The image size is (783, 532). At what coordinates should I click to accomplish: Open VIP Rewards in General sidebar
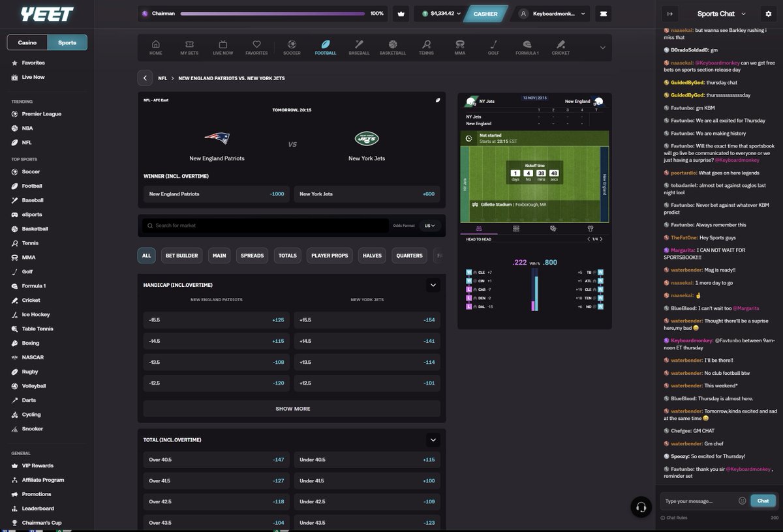tap(32, 465)
